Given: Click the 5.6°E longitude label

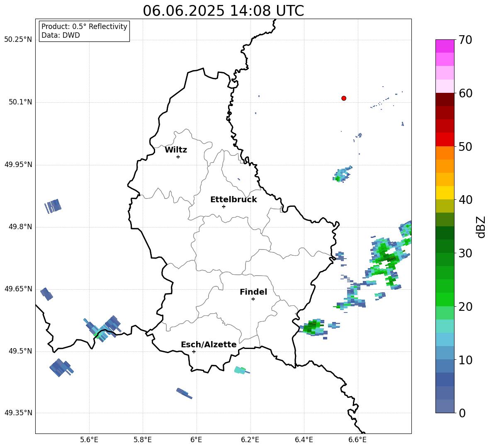Looking at the screenshot, I should [x=89, y=440].
